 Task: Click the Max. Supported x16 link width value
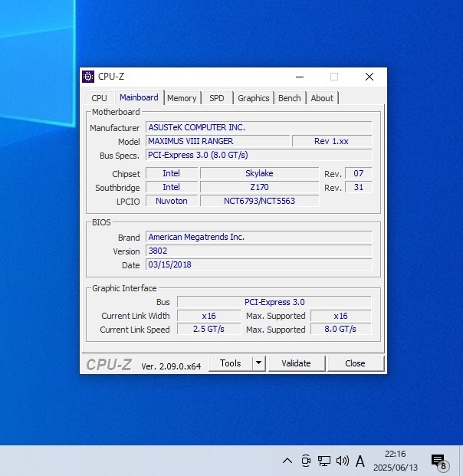[x=340, y=316]
